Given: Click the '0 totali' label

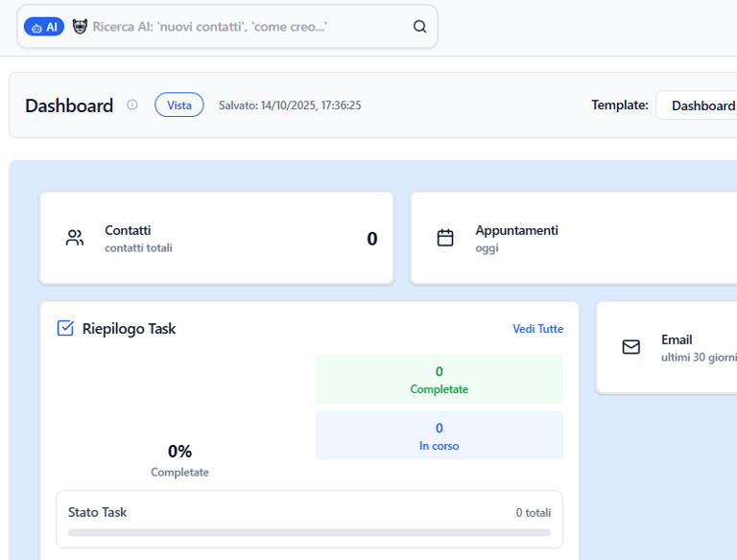Looking at the screenshot, I should point(534,513).
